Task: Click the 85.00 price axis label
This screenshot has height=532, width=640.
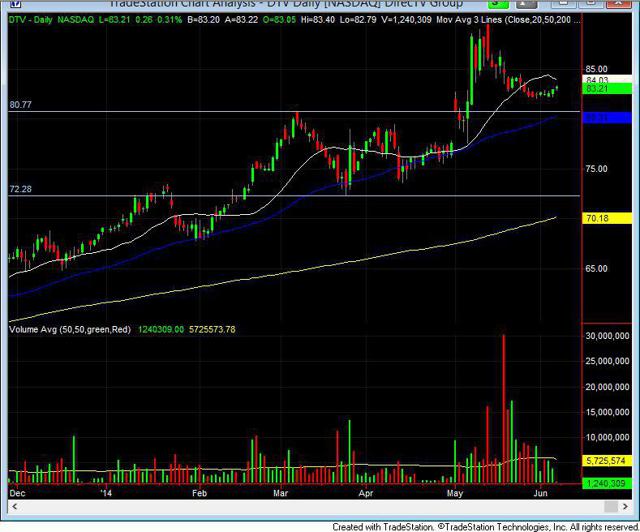Action: click(596, 69)
